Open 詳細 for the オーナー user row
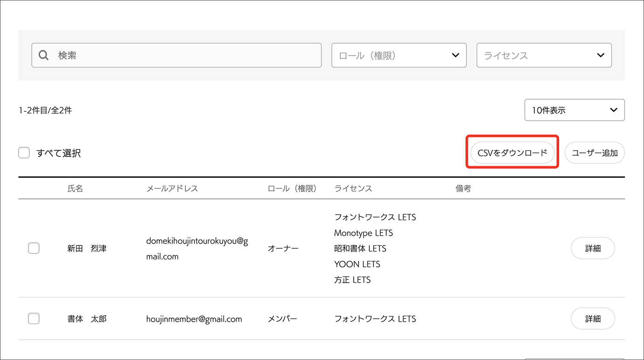 [x=592, y=249]
